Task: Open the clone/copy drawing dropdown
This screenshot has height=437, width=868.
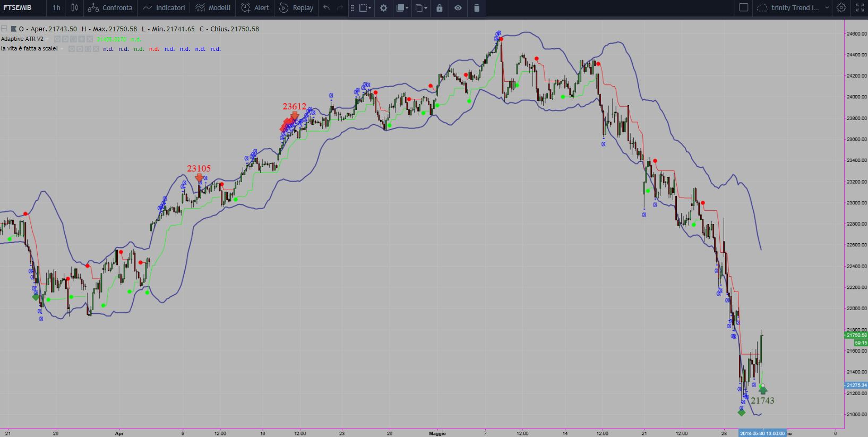Action: [422, 8]
